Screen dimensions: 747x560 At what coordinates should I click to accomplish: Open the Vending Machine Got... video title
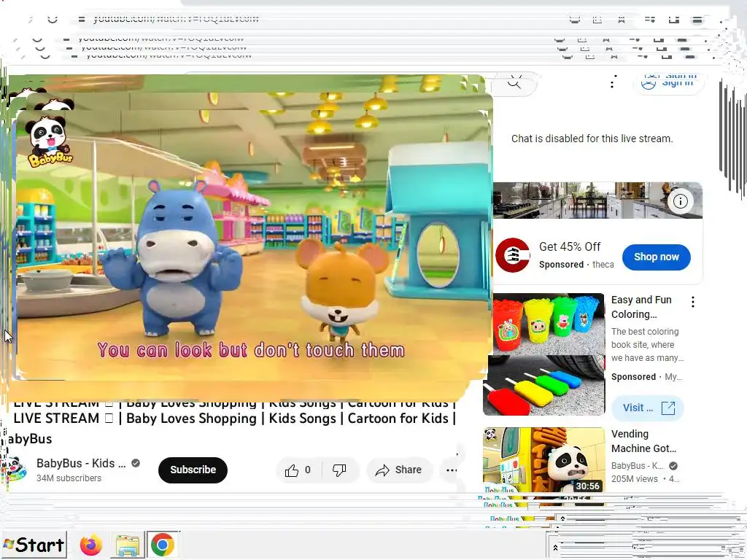pyautogui.click(x=643, y=441)
